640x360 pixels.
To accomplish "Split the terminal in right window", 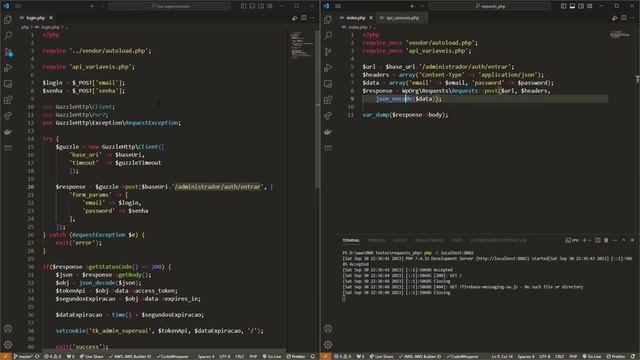I will (598, 240).
